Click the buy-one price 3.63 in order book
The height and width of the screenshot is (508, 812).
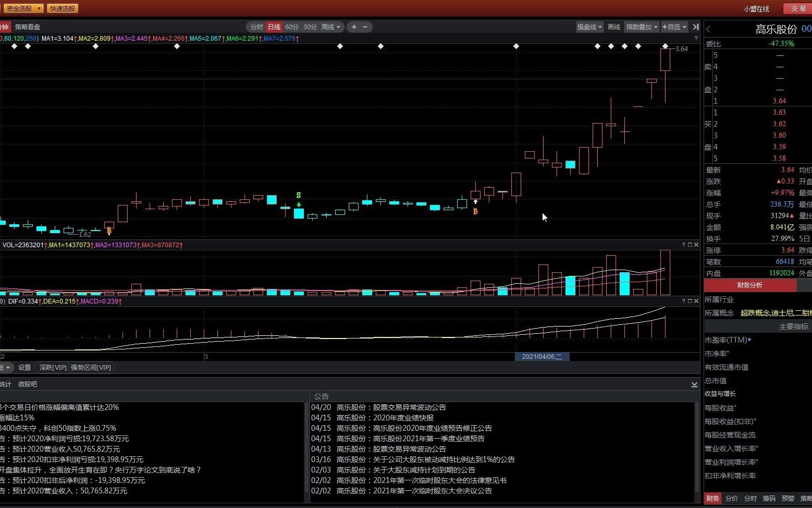pyautogui.click(x=779, y=113)
